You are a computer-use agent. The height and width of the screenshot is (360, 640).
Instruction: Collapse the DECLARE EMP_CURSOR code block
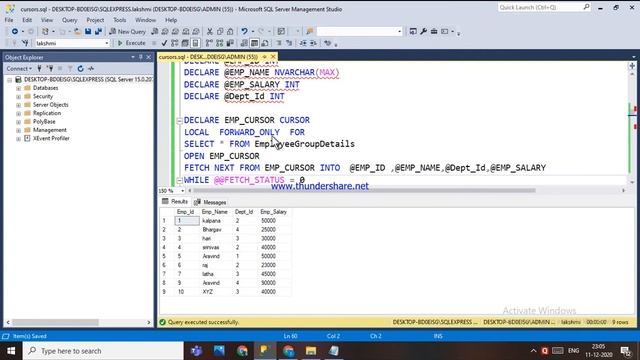(179, 120)
